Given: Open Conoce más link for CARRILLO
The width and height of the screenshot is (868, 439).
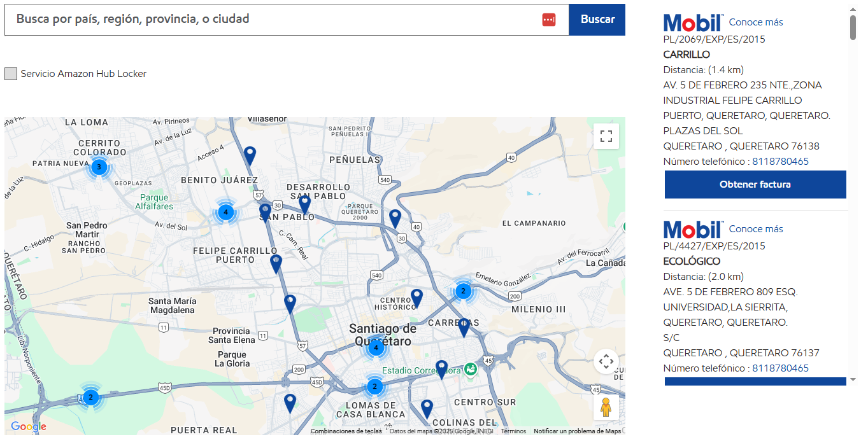Looking at the screenshot, I should click(756, 22).
